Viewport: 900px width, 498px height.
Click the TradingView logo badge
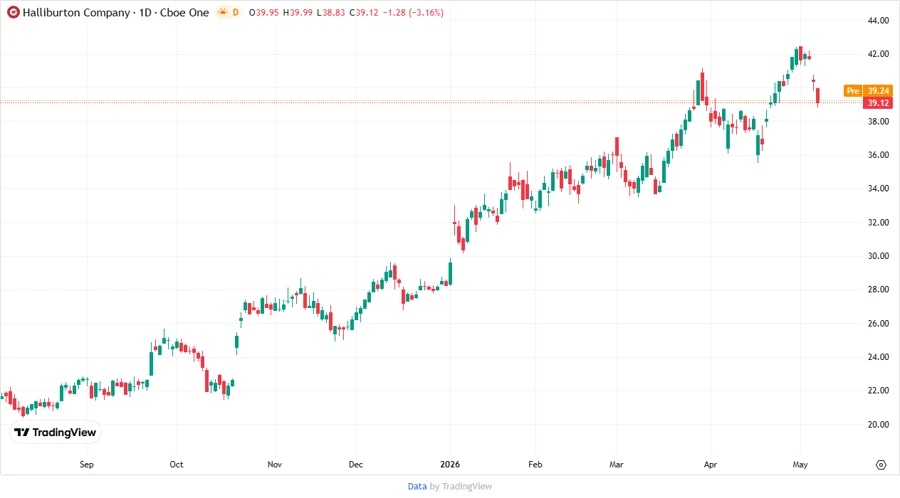click(56, 432)
